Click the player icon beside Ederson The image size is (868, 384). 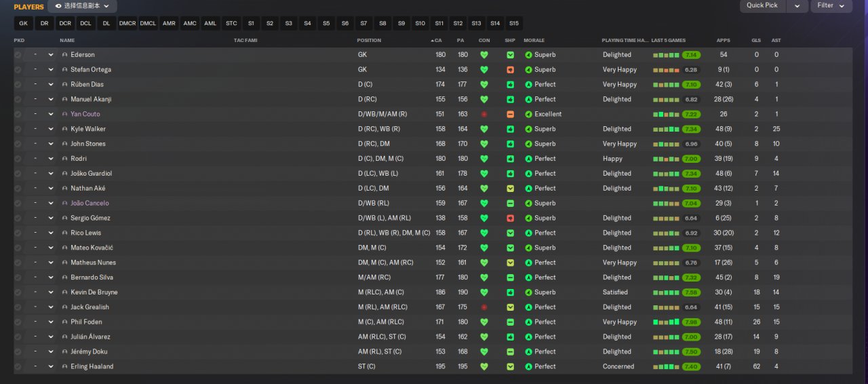(65, 55)
